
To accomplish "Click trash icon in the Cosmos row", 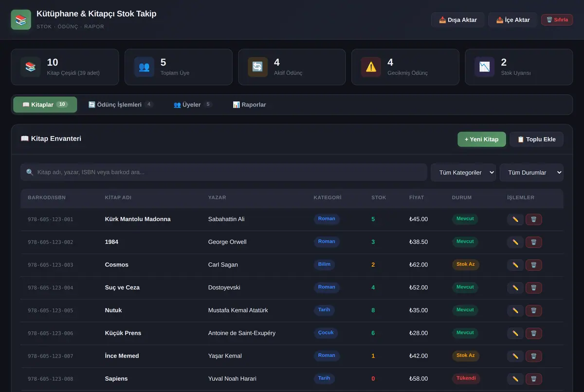I will (x=533, y=265).
